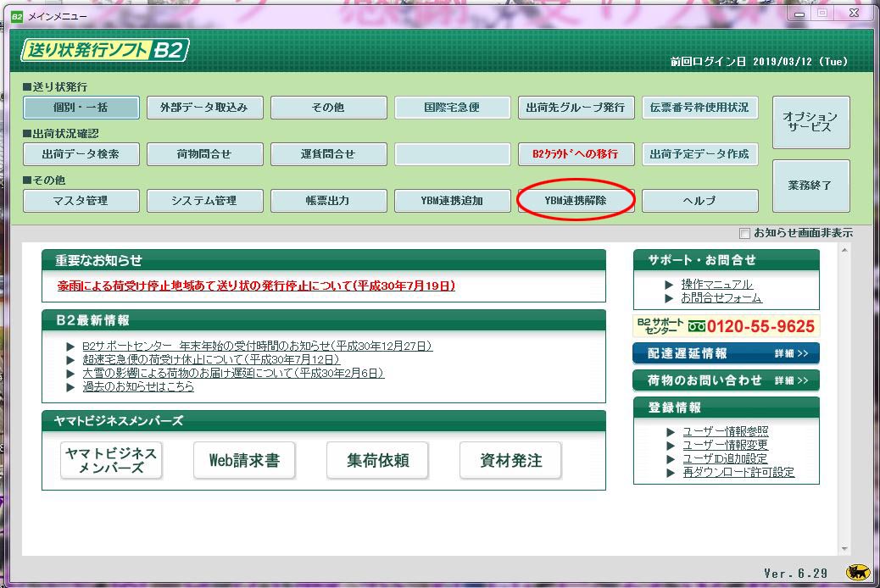Click 荷物のお問い合わせ 詳細 banner

coord(727,380)
